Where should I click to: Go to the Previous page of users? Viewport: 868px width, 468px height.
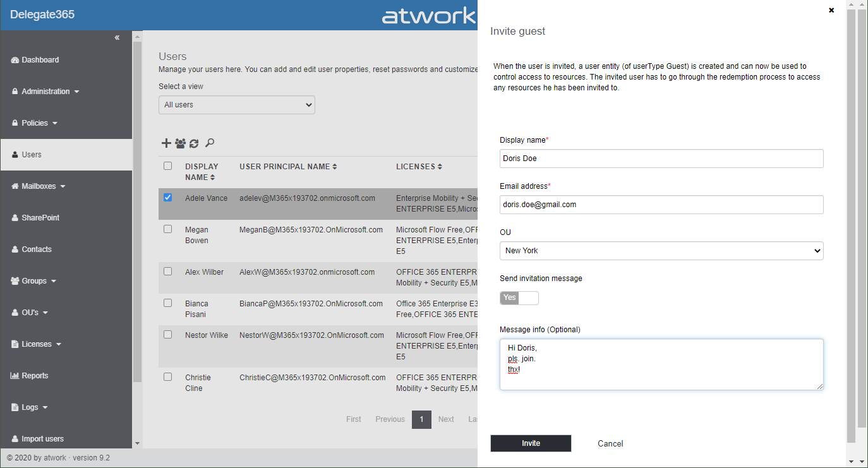click(390, 419)
